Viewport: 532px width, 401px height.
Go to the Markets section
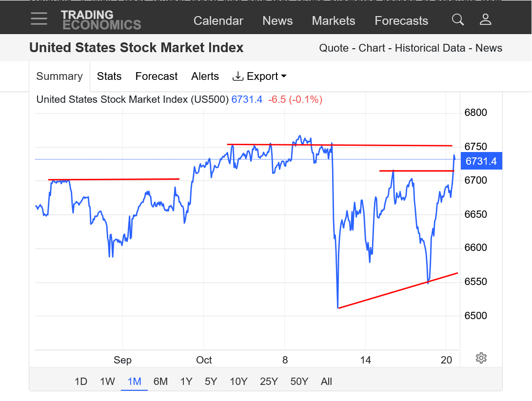(x=334, y=21)
